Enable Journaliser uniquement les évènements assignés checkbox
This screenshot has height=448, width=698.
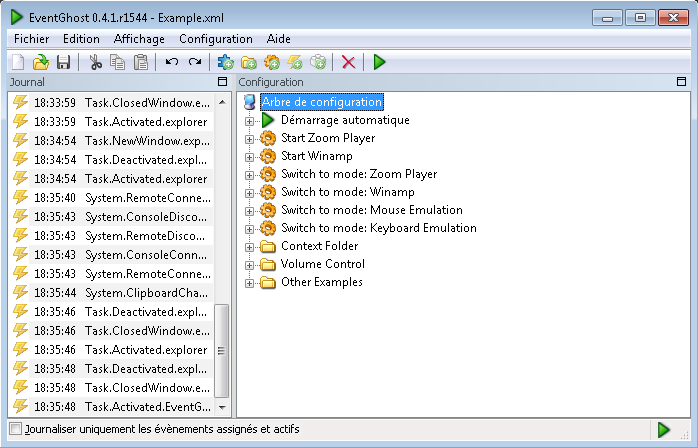pyautogui.click(x=16, y=429)
